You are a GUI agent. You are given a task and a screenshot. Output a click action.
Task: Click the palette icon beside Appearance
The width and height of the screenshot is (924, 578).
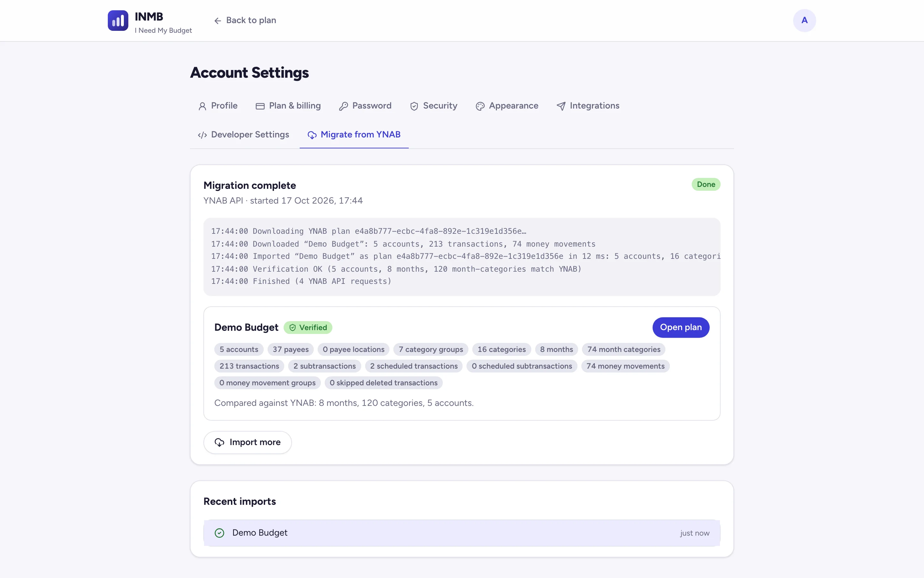coord(480,106)
